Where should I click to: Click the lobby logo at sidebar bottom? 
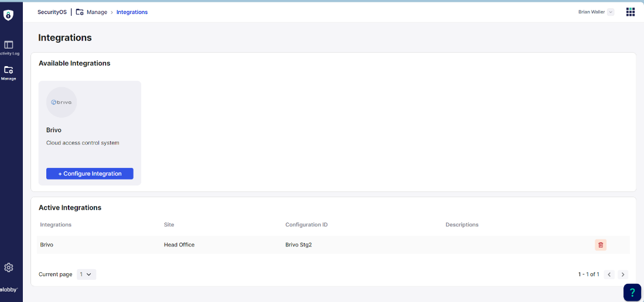[x=9, y=289]
